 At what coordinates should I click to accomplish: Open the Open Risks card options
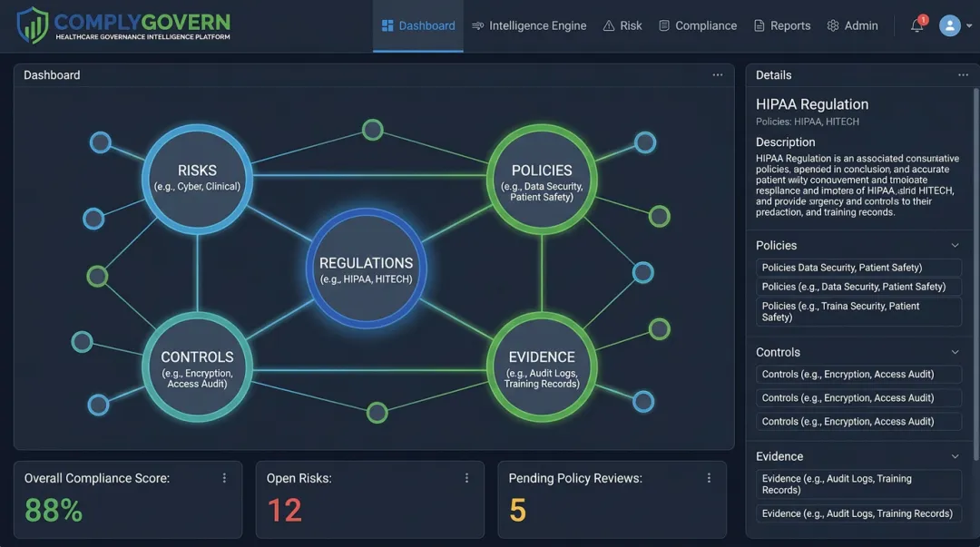tap(466, 478)
